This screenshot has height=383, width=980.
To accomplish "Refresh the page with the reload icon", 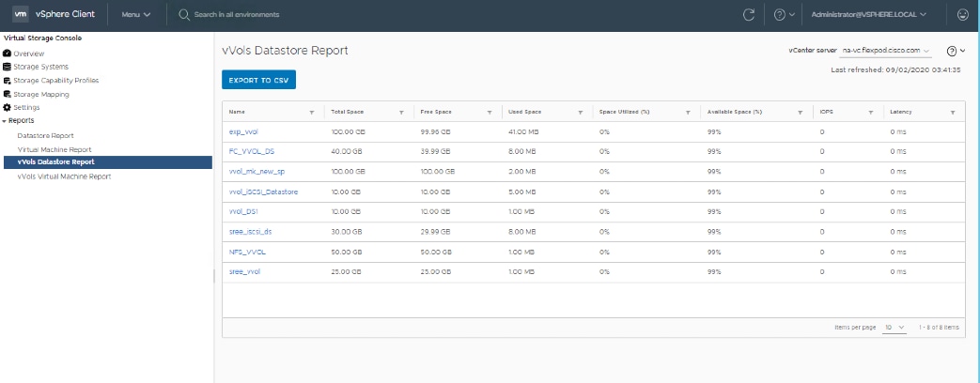I will pyautogui.click(x=748, y=15).
